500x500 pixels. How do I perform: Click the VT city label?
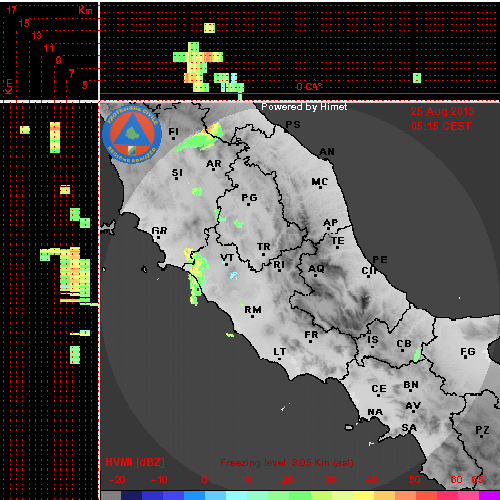[227, 258]
